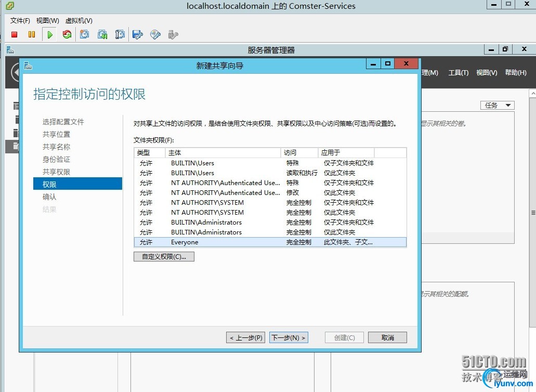The height and width of the screenshot is (392, 536).
Task: Click the USB device connect icon
Action: 173,34
